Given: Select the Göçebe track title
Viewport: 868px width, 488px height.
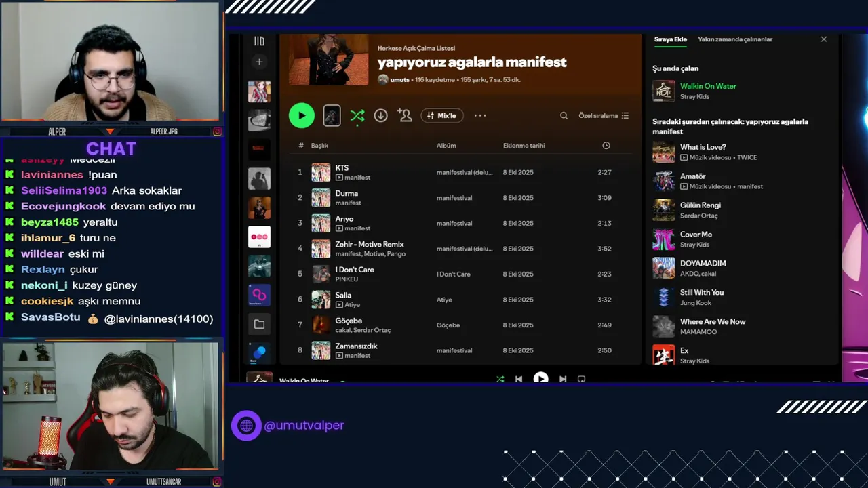Looking at the screenshot, I should click(x=349, y=321).
